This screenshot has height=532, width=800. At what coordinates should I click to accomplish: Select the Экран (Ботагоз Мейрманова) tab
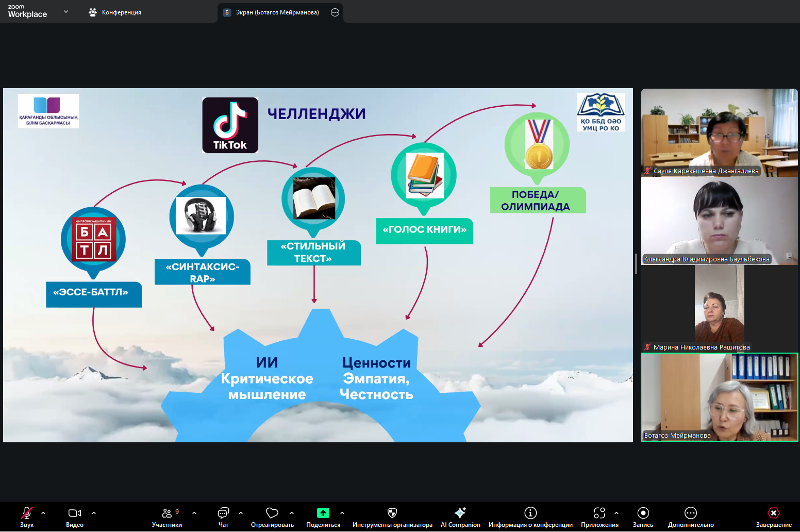(x=277, y=12)
